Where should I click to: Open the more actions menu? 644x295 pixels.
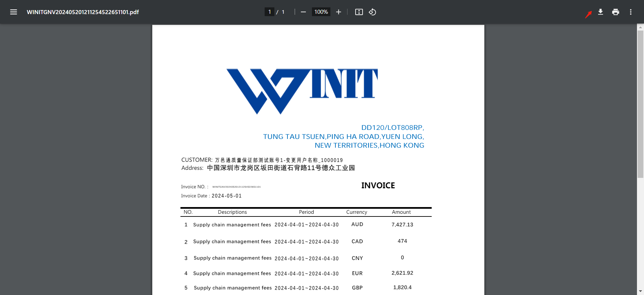[x=631, y=12]
